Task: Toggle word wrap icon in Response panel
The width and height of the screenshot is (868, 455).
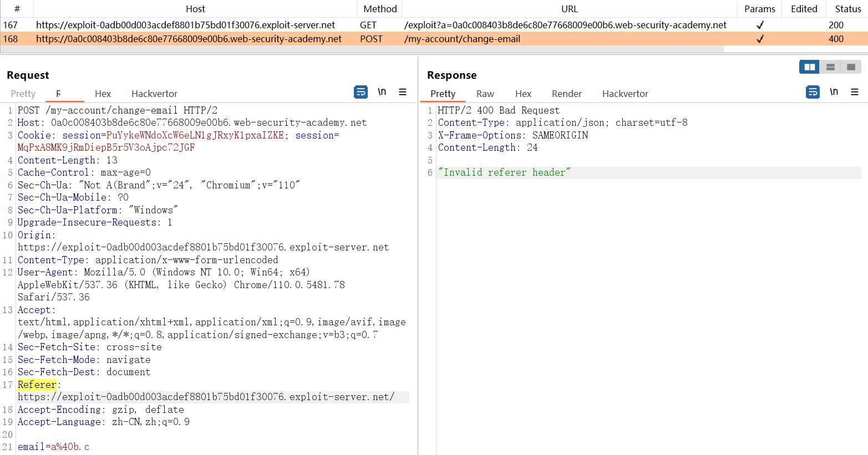Action: pyautogui.click(x=813, y=92)
